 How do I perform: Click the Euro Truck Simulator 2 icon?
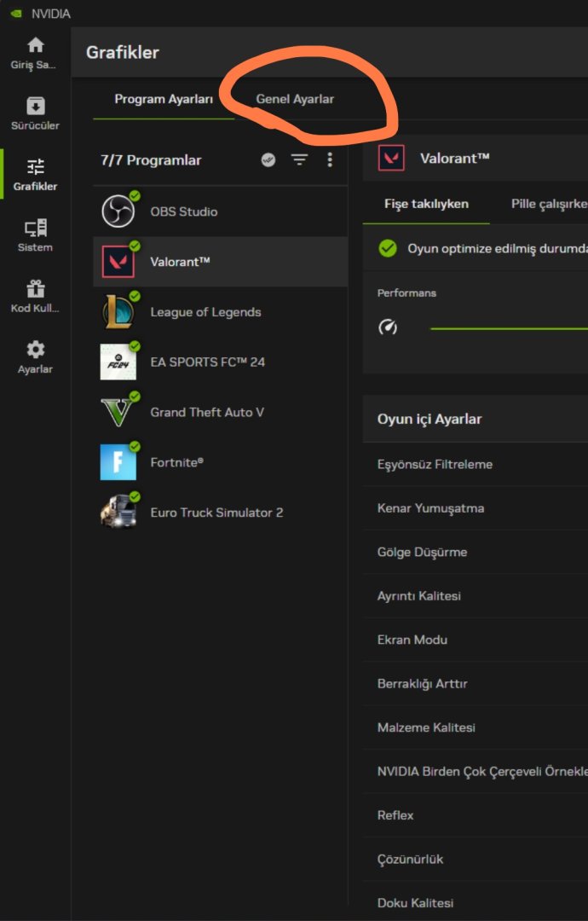pos(118,513)
